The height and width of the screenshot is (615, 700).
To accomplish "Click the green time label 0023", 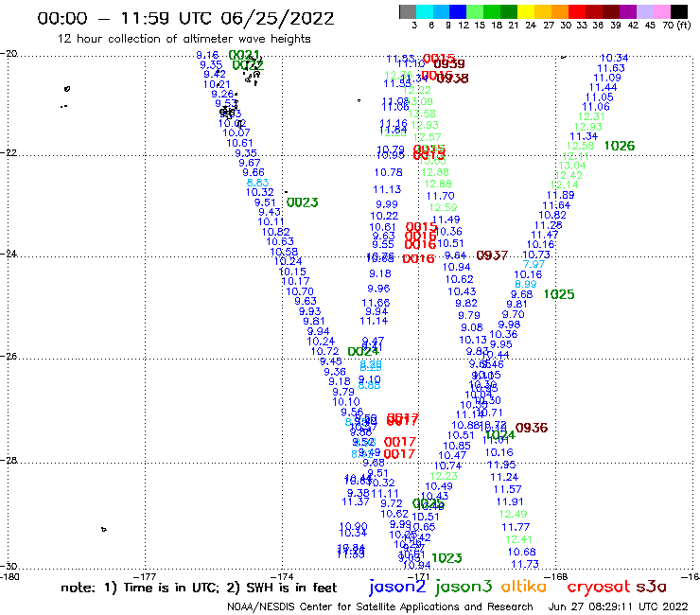I will [303, 202].
